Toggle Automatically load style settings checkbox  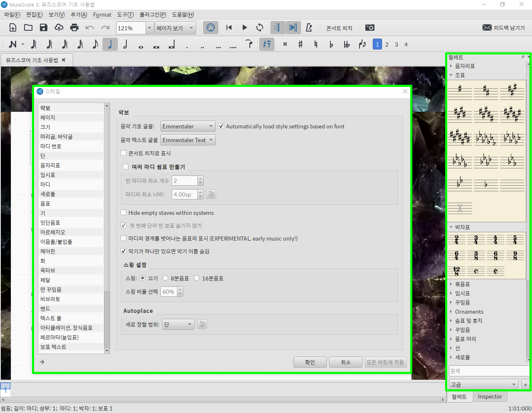coord(221,126)
